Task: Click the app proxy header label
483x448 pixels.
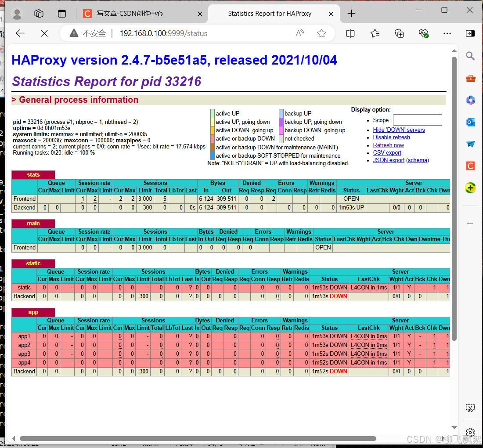Action: click(x=33, y=312)
